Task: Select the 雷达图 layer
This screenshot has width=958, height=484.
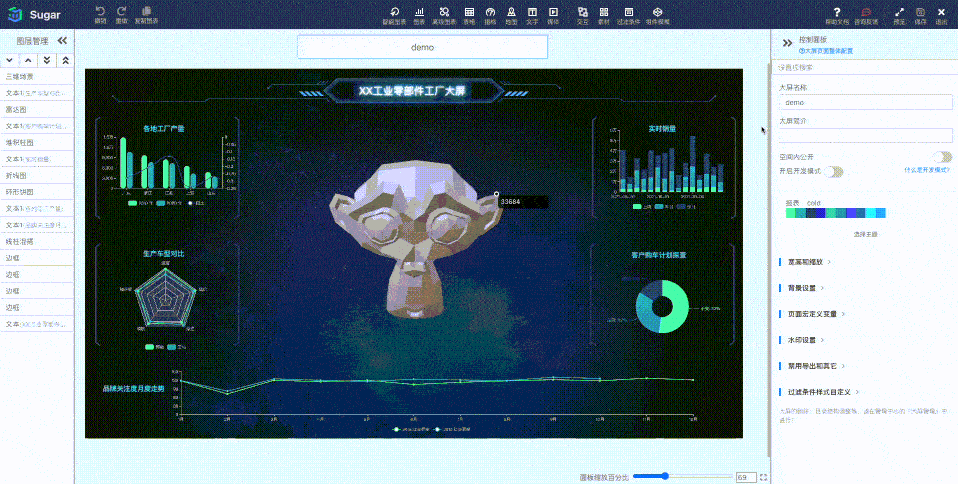Action: (x=37, y=109)
